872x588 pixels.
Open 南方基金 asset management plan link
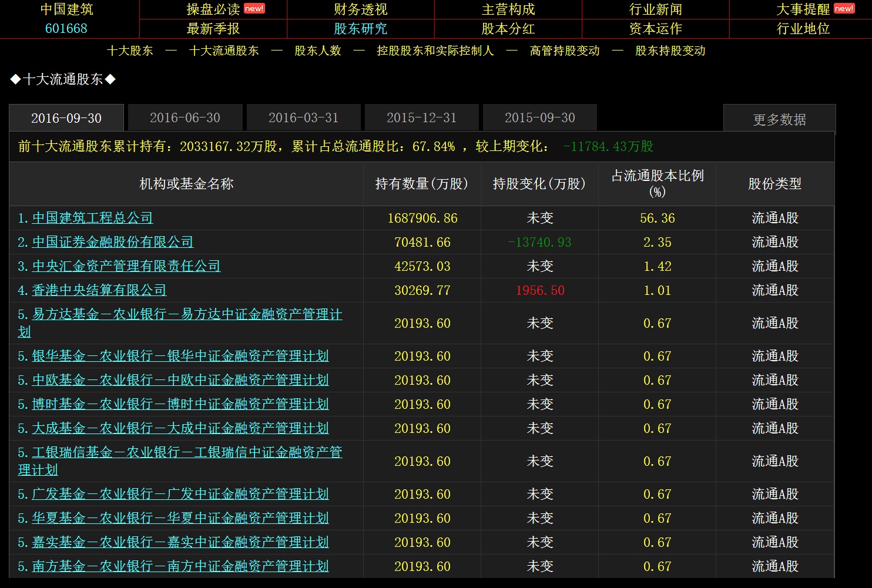(180, 566)
